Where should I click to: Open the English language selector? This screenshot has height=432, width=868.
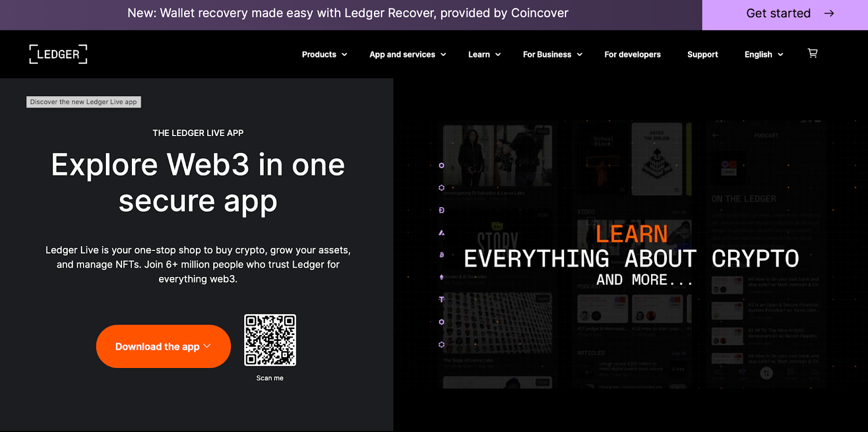point(764,54)
